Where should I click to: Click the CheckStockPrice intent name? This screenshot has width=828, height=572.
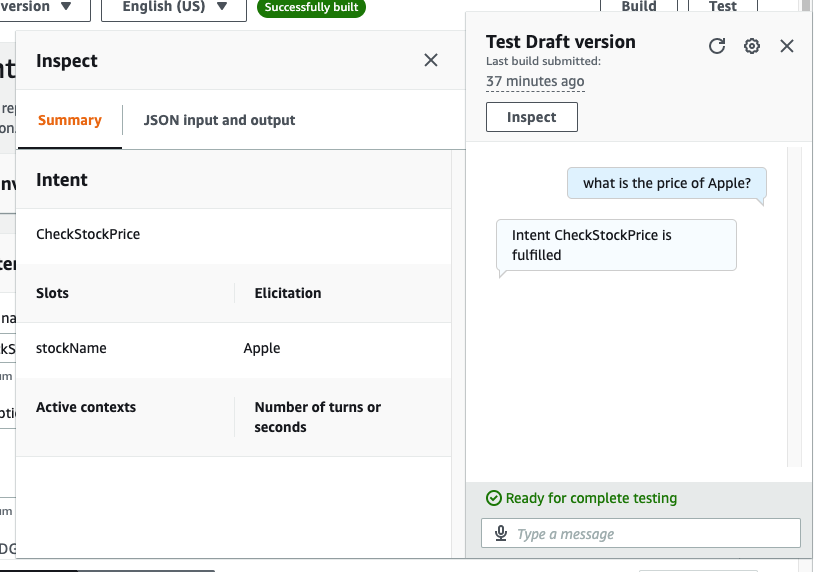[x=88, y=234]
